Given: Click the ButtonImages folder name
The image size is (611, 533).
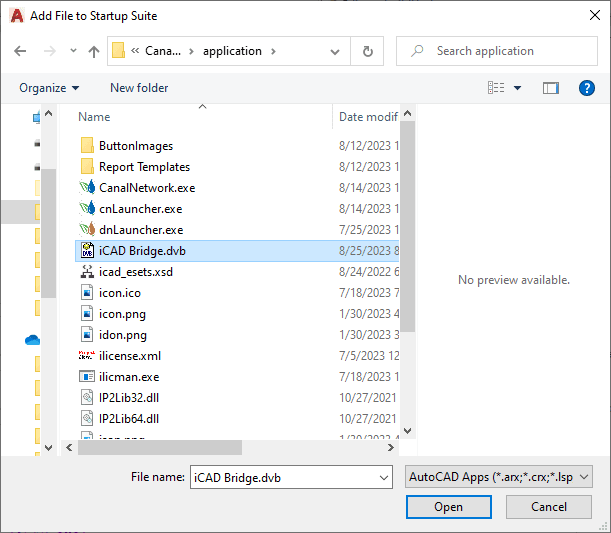Looking at the screenshot, I should pyautogui.click(x=136, y=146).
